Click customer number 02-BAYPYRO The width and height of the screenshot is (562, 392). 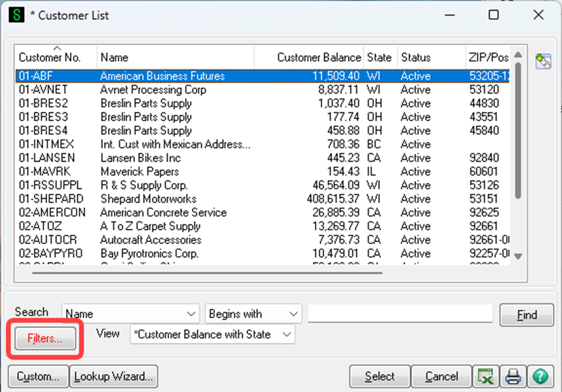51,253
